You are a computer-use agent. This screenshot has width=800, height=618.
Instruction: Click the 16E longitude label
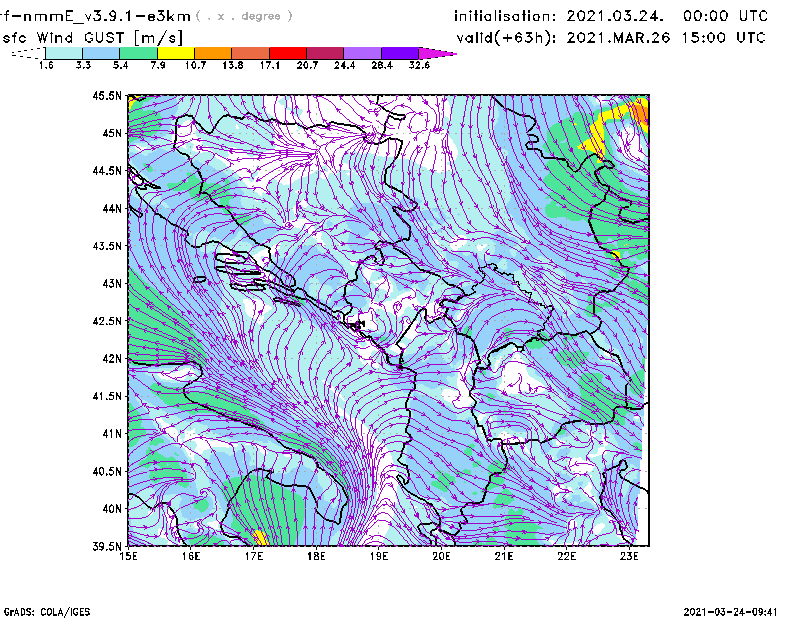tap(191, 556)
